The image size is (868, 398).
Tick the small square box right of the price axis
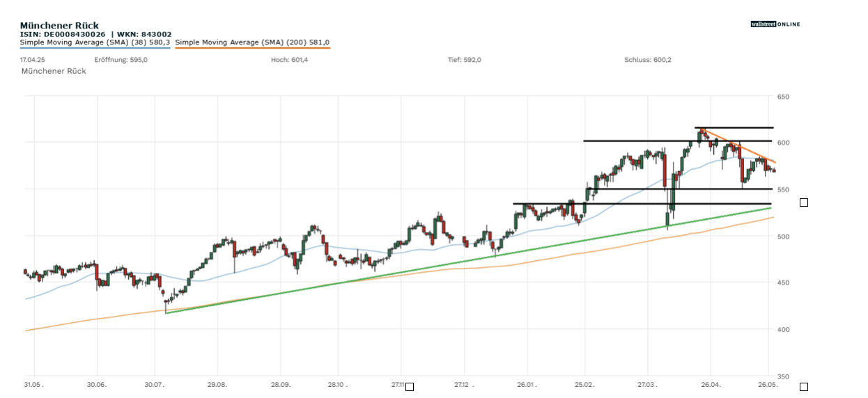pos(804,202)
